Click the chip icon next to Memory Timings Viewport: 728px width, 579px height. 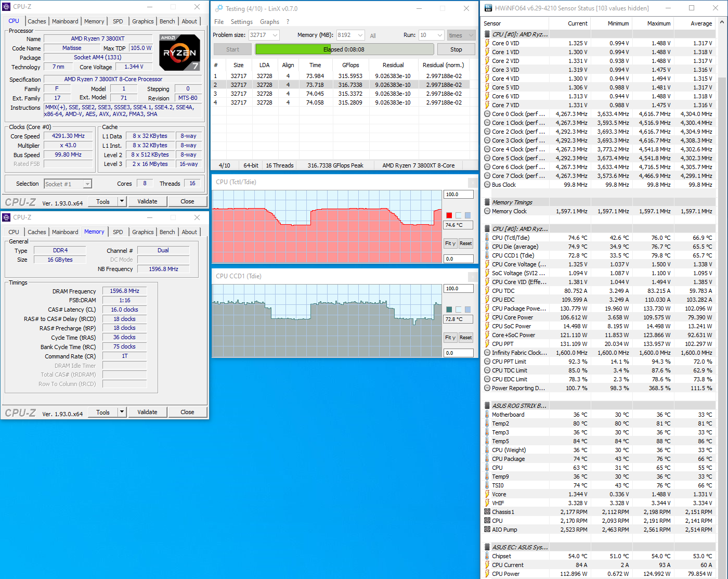click(487, 202)
